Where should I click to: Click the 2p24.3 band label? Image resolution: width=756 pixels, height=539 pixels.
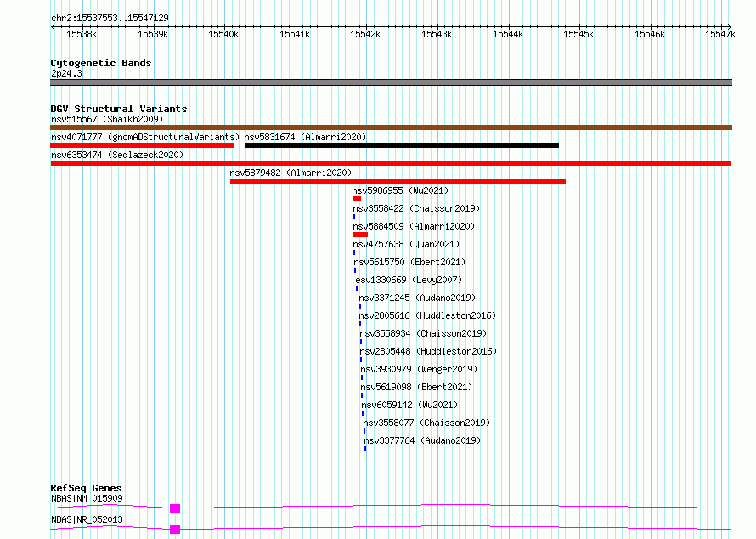(x=66, y=73)
